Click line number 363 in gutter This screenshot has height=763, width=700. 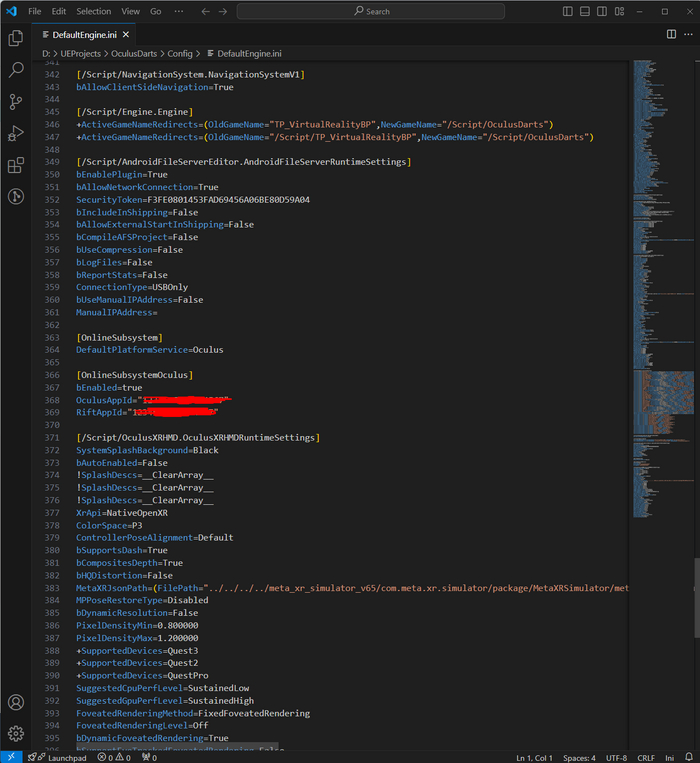pyautogui.click(x=52, y=337)
